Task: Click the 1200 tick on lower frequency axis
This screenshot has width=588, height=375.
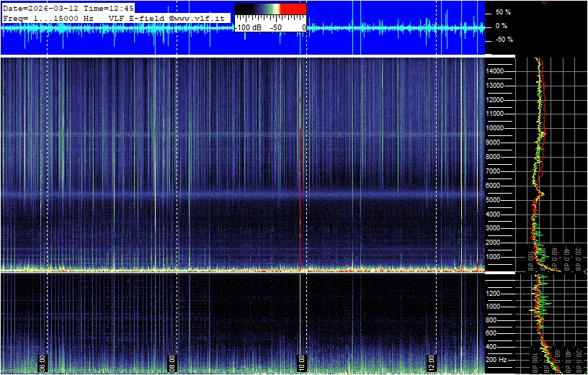Action: pos(497,293)
